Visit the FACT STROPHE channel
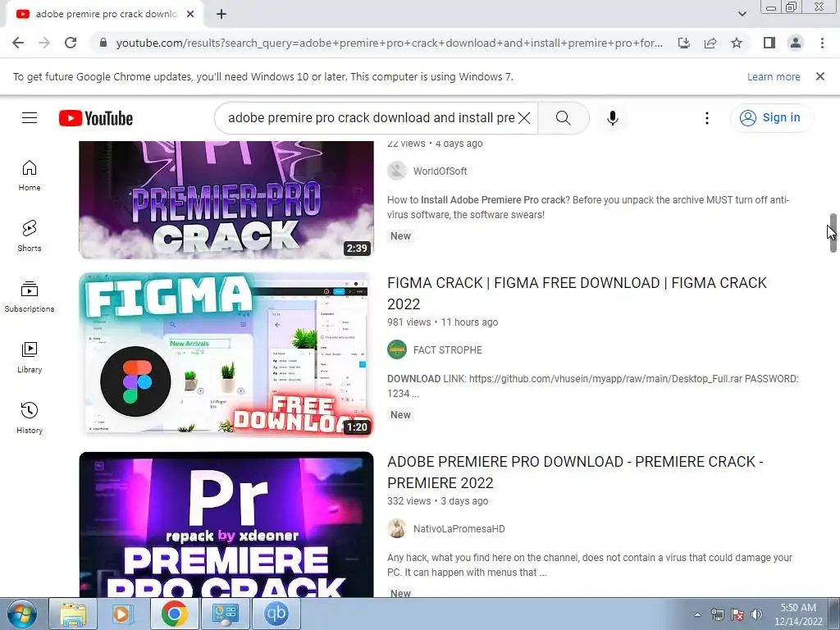The image size is (840, 630). pyautogui.click(x=447, y=350)
